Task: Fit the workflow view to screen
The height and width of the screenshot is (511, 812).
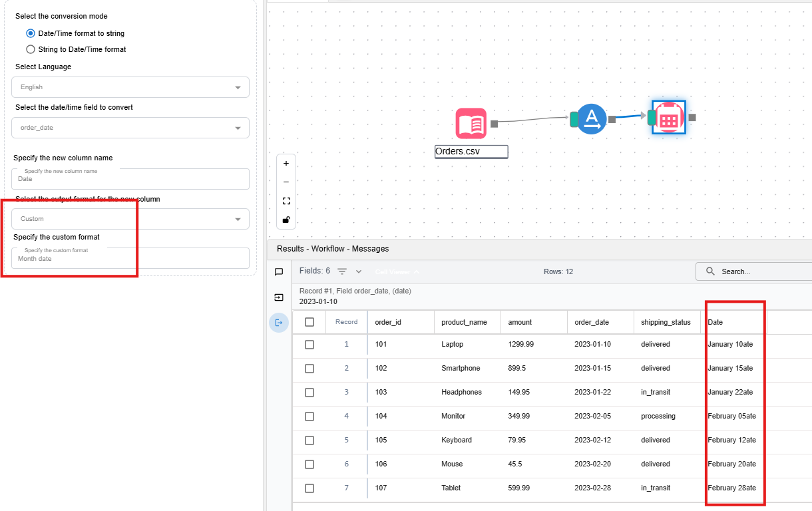Action: pyautogui.click(x=286, y=201)
